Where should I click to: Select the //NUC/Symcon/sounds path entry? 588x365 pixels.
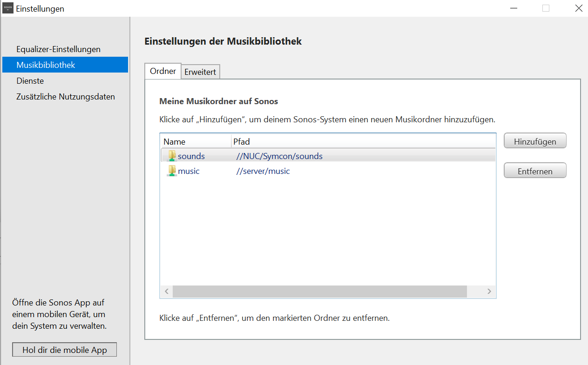pos(279,156)
